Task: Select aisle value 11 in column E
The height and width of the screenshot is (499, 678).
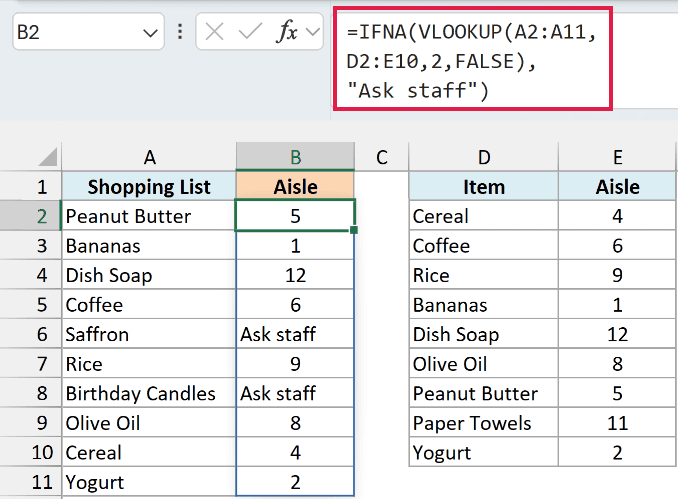Action: pos(617,422)
